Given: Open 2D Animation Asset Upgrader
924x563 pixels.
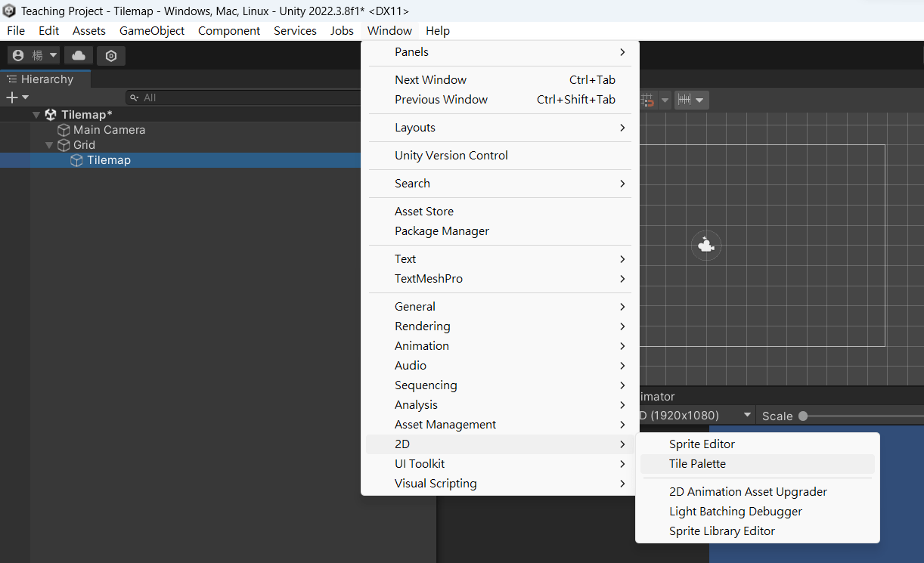Looking at the screenshot, I should tap(758, 492).
